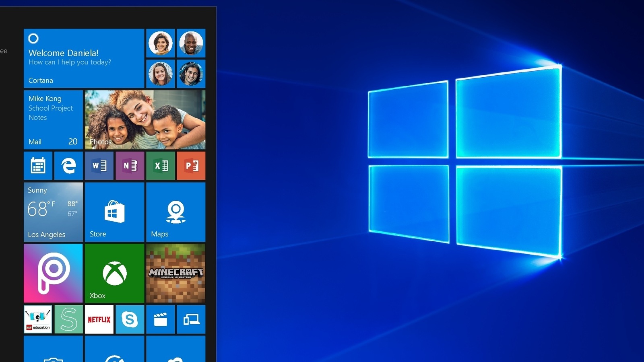The image size is (644, 362).
Task: Open the Los Angeles weather tile
Action: click(x=53, y=212)
